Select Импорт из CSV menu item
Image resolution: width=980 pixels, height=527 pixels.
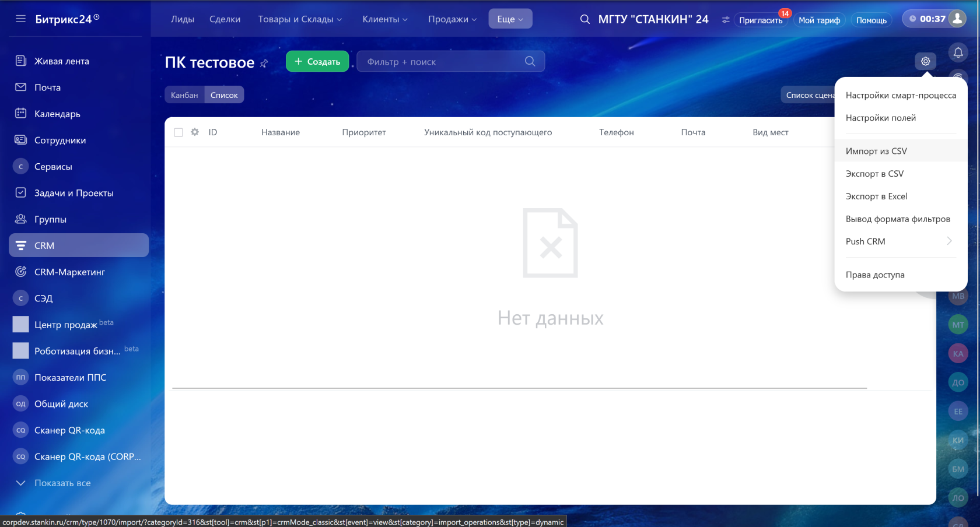click(x=901, y=151)
